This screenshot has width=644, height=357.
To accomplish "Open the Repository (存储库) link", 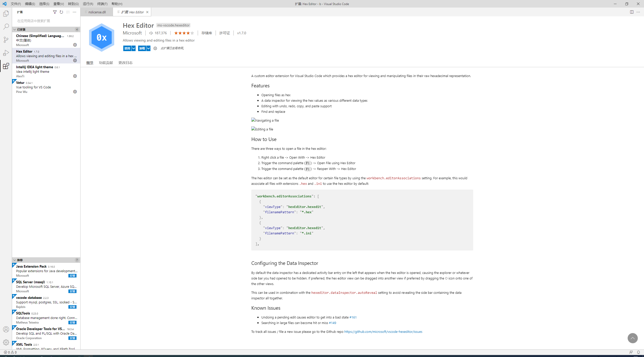I will click(x=207, y=33).
